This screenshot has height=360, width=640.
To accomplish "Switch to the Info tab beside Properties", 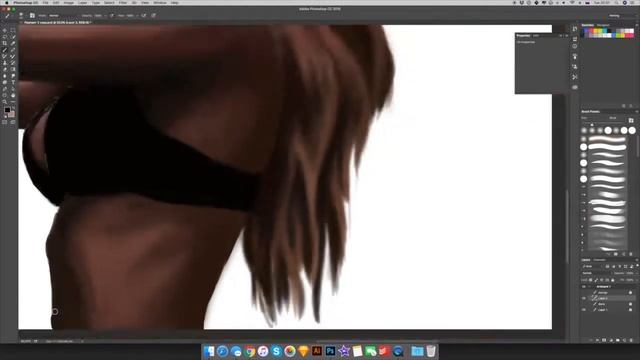I will (x=536, y=36).
